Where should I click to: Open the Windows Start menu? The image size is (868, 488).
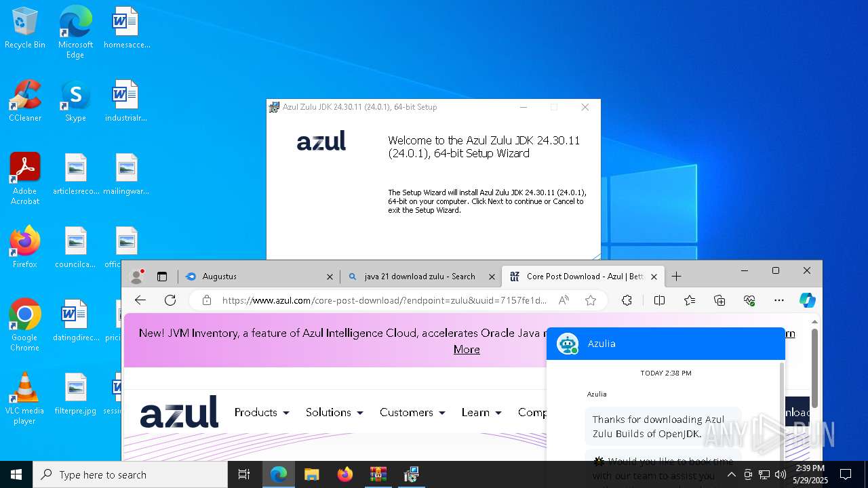click(16, 474)
